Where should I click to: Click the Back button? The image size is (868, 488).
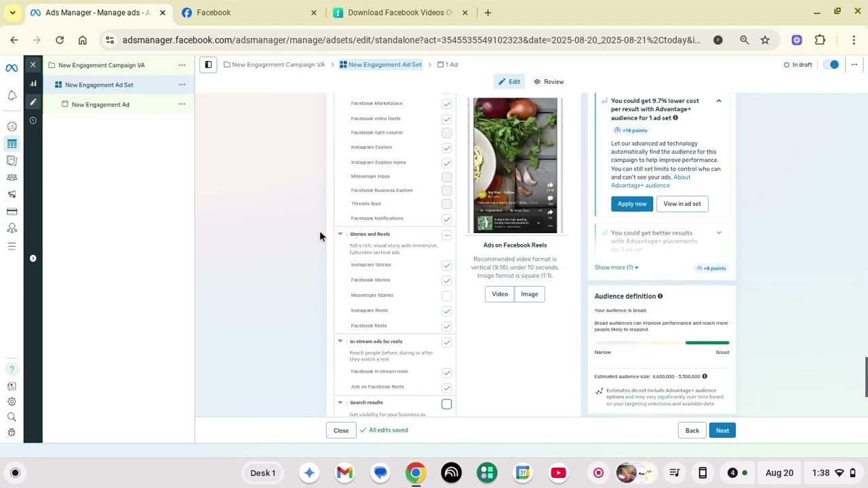pyautogui.click(x=692, y=430)
